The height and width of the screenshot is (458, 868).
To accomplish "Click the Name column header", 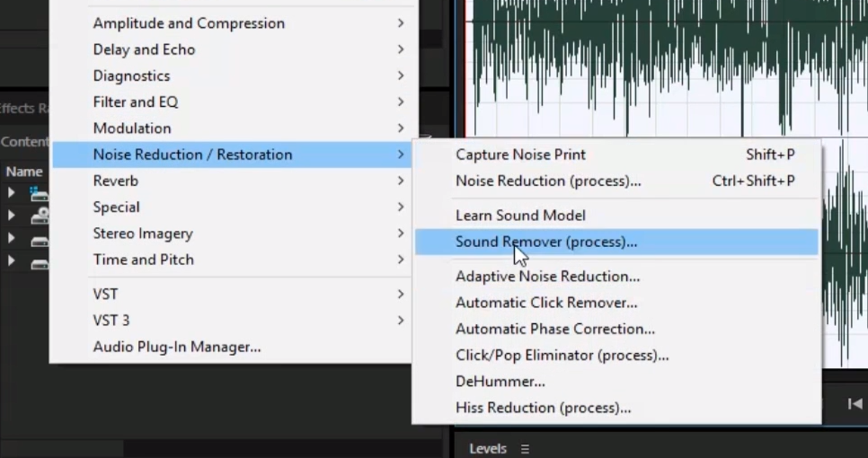I will click(24, 172).
